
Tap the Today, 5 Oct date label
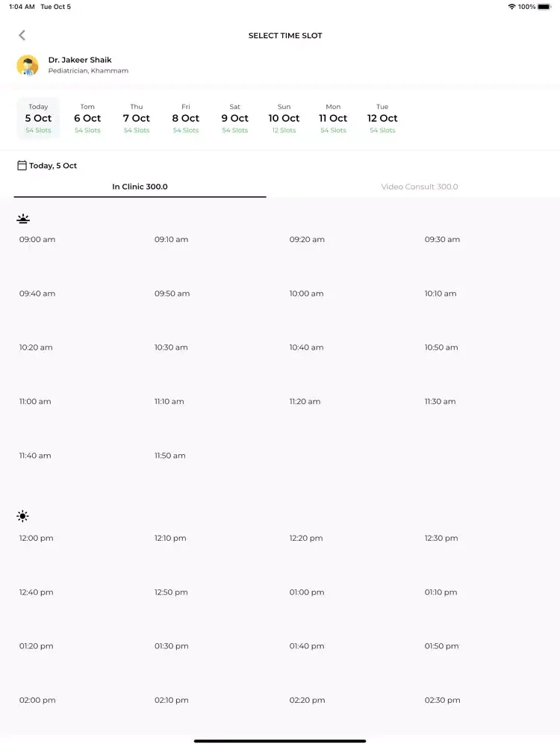point(53,166)
